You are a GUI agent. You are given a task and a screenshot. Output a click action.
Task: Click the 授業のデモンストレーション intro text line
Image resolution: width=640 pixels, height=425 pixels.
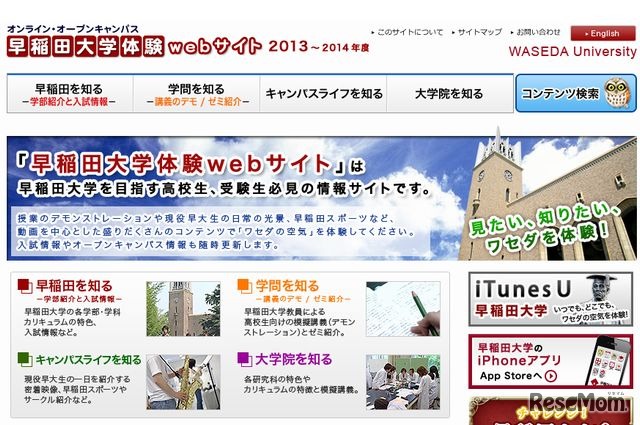206,218
